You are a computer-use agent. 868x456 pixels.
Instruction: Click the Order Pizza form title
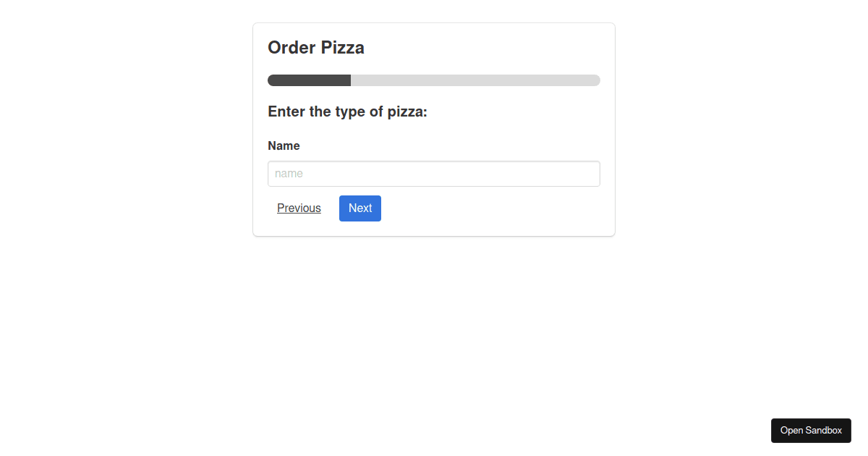(x=316, y=48)
